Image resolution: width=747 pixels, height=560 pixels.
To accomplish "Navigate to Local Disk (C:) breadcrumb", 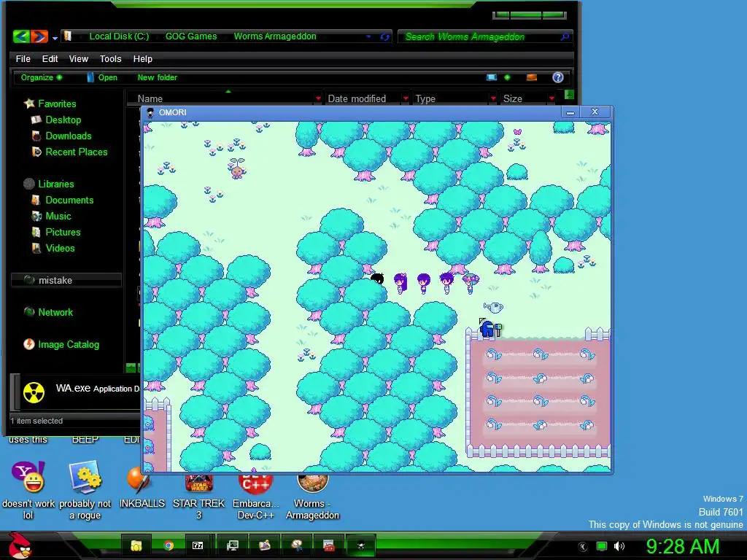I will 119,36.
